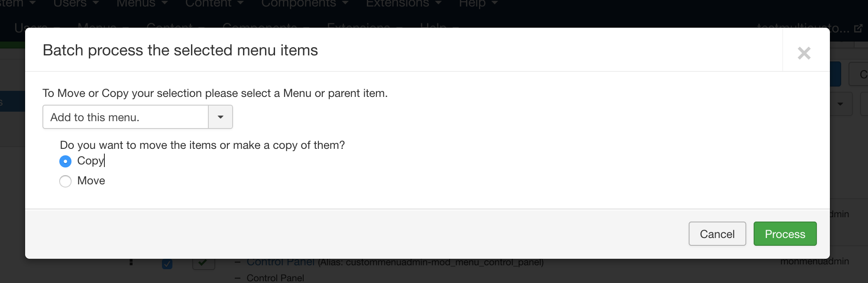Select the Copy radio option
This screenshot has height=283, width=868.
[x=65, y=161]
